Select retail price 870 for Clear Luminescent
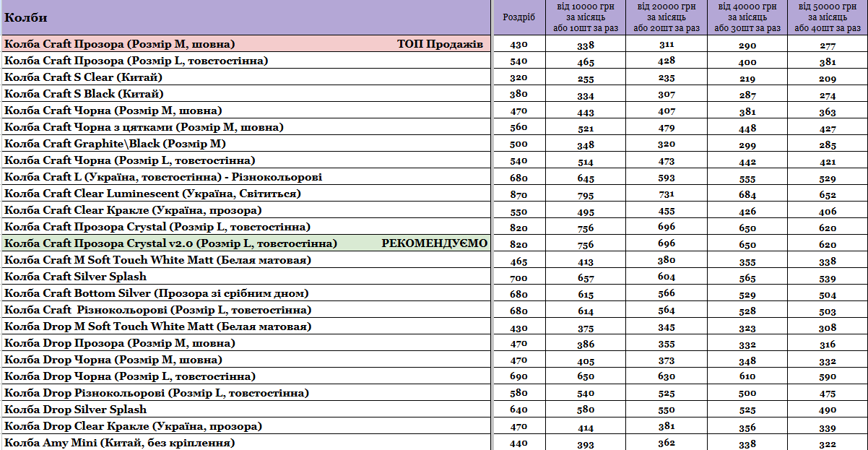The height and width of the screenshot is (450, 868). (x=518, y=194)
